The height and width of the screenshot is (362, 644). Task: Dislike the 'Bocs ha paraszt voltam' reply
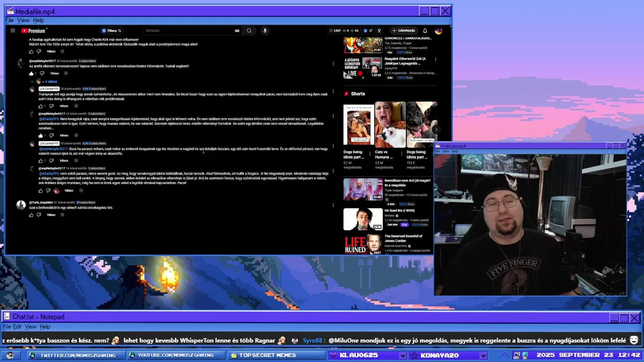click(x=51, y=161)
